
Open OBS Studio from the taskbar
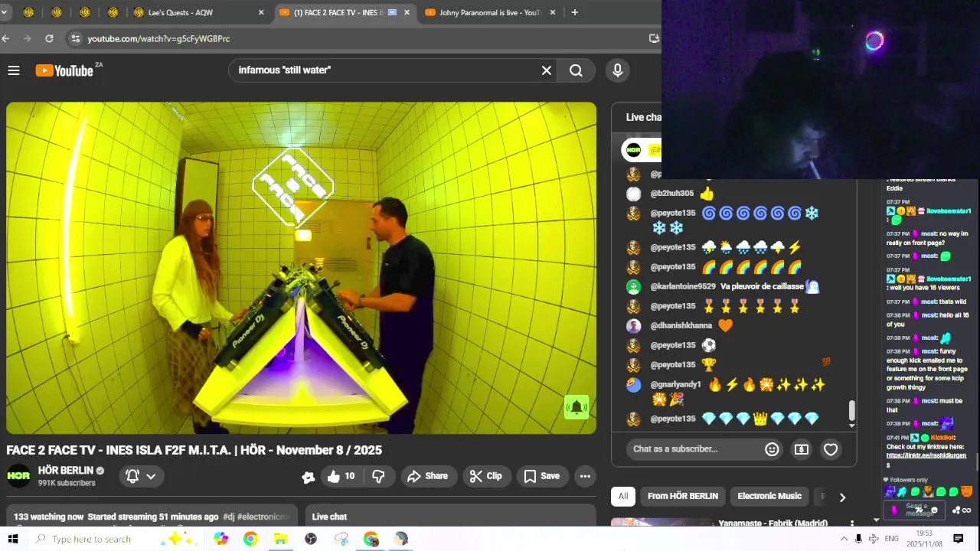(x=311, y=539)
